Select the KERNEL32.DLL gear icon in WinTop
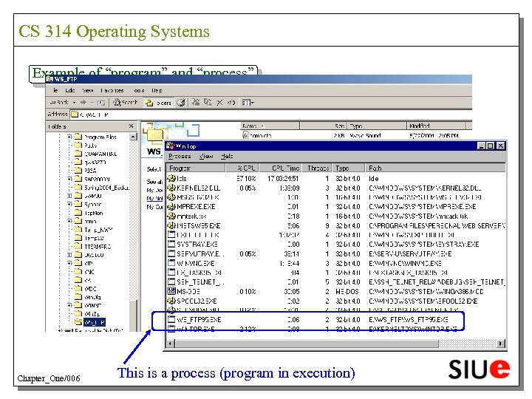 tap(171, 188)
